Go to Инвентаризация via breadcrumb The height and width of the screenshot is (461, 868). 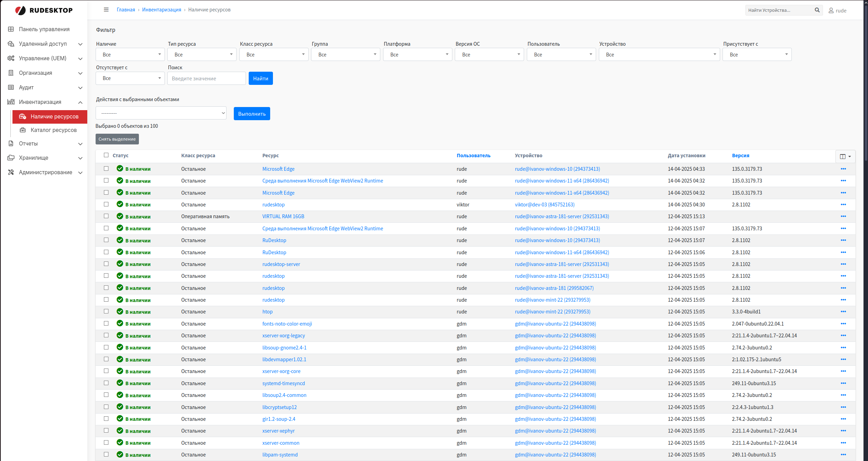[x=162, y=9]
